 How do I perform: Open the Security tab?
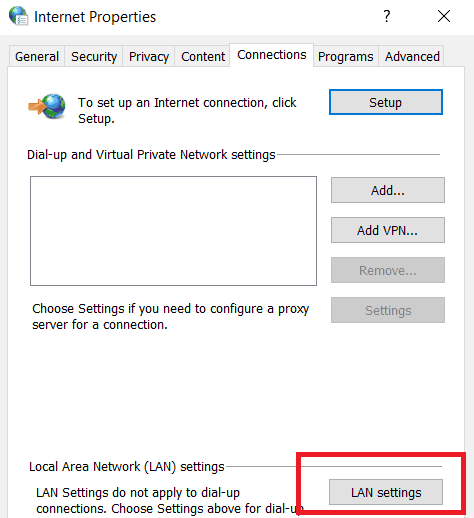(x=94, y=56)
